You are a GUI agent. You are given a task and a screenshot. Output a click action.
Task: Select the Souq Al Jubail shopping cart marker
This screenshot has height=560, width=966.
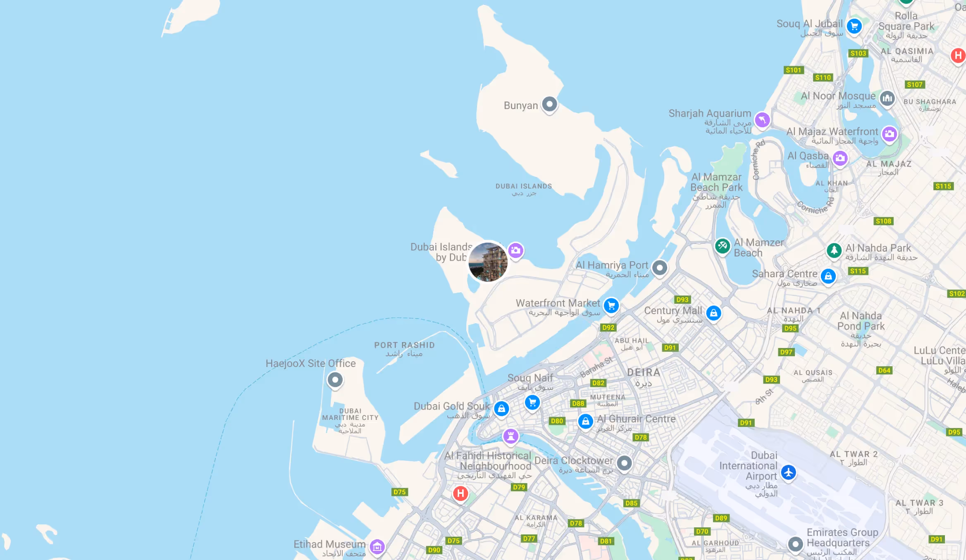point(854,26)
